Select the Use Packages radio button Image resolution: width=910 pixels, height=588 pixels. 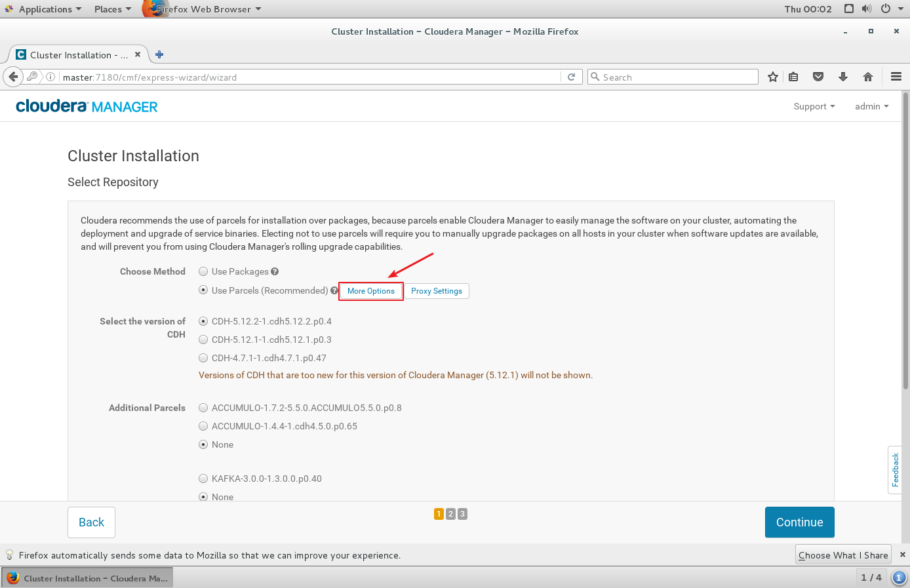click(203, 271)
